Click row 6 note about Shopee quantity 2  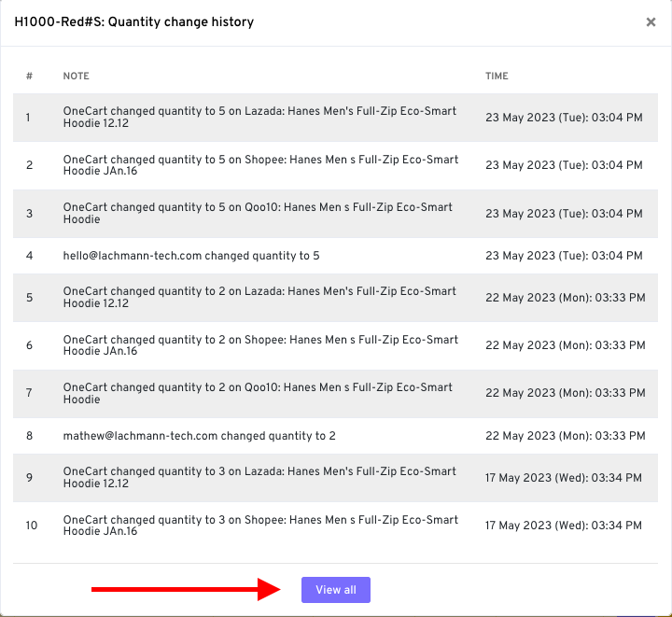(x=260, y=345)
